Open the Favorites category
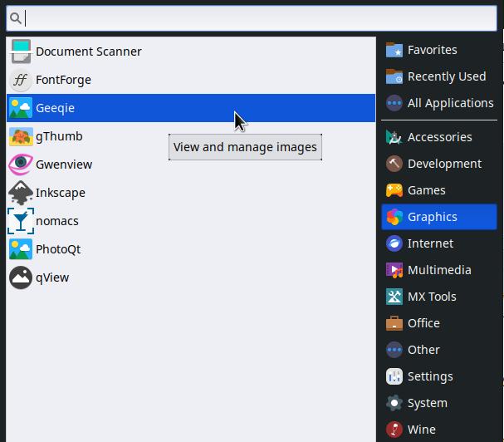Viewport: 504px width, 442px height. tap(432, 50)
